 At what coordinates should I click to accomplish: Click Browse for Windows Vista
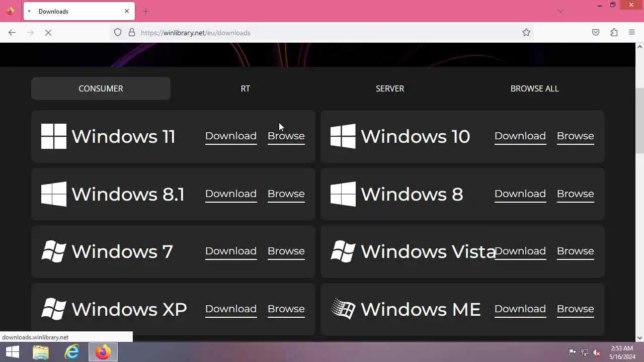click(575, 251)
